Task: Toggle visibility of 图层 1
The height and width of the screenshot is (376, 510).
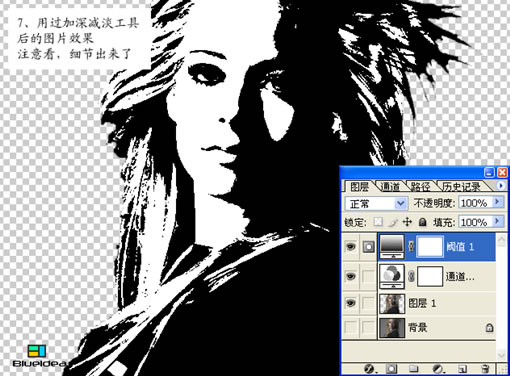Action: tap(350, 303)
